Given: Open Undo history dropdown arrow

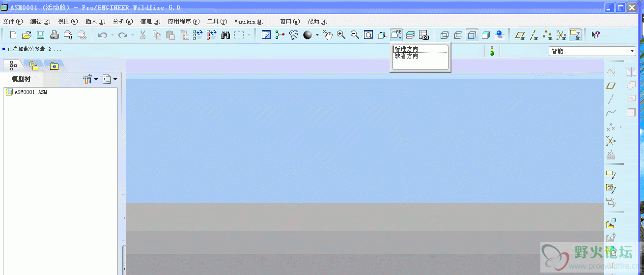Looking at the screenshot, I should pyautogui.click(x=112, y=35).
